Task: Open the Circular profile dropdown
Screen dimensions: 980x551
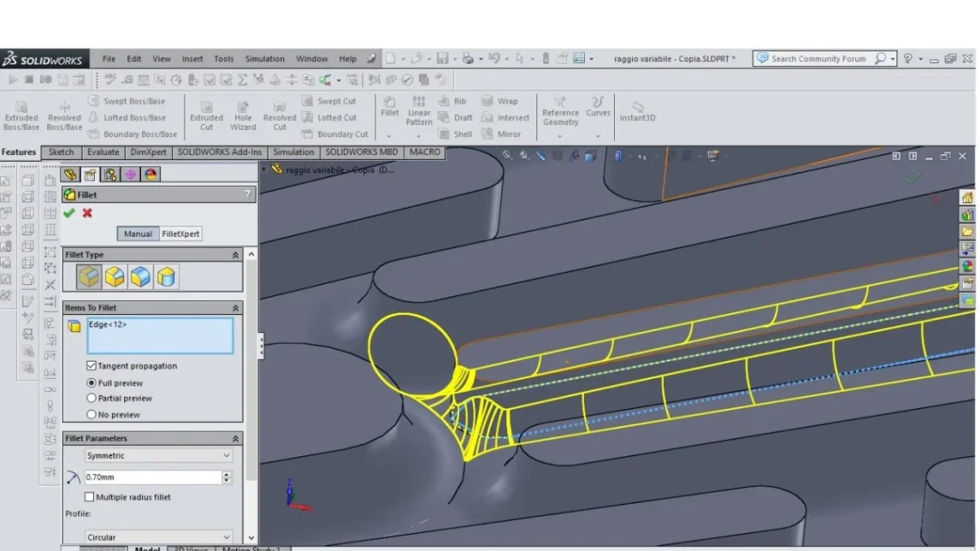Action: [x=158, y=537]
